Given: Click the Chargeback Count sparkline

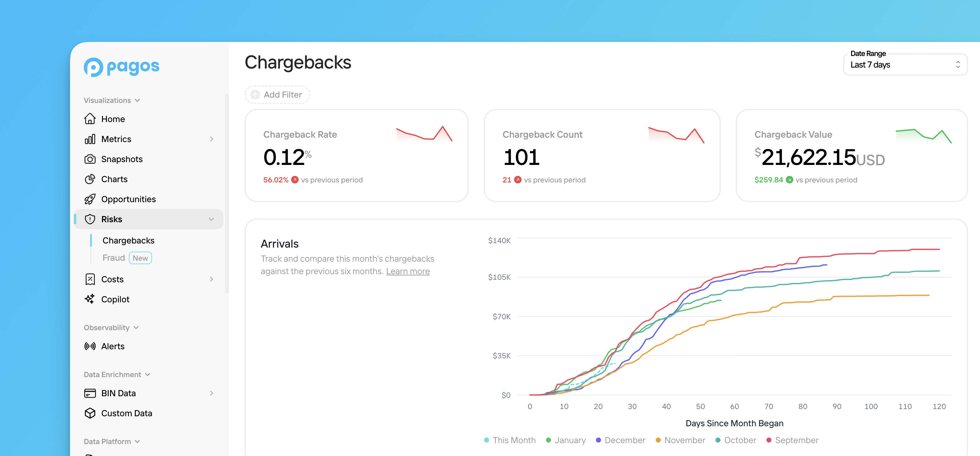Looking at the screenshot, I should [676, 135].
